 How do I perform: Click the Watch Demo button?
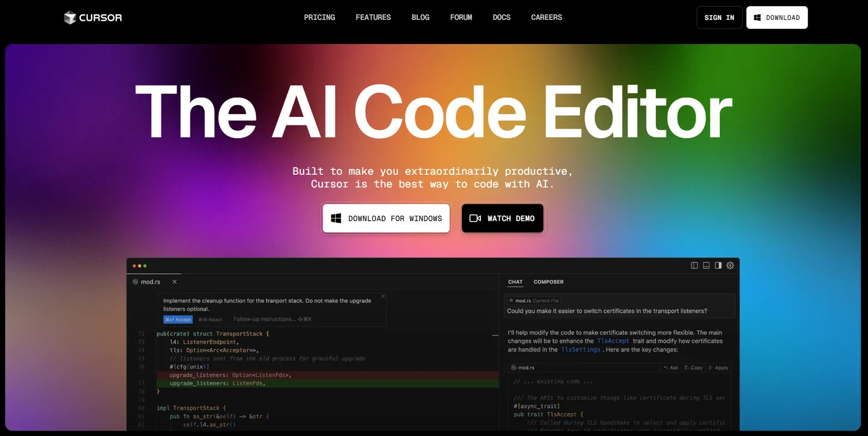point(503,218)
